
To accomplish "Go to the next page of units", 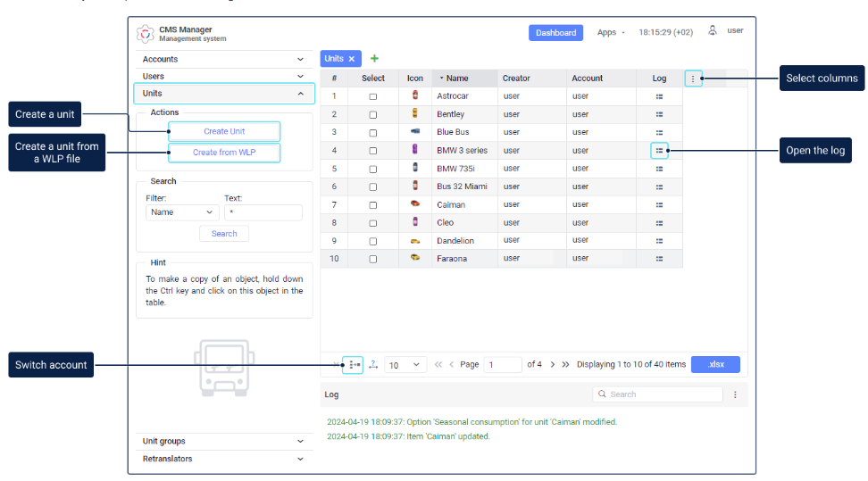I will (x=553, y=365).
